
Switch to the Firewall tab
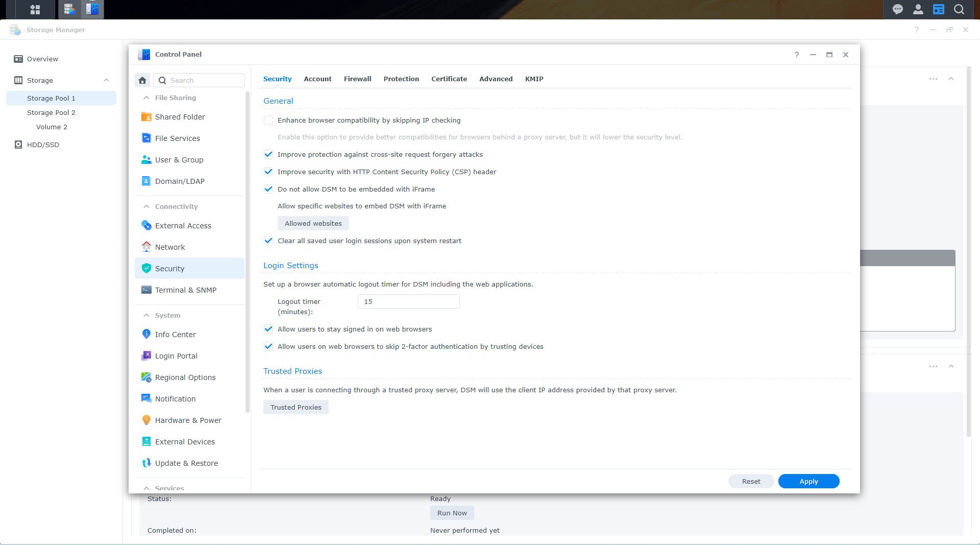pyautogui.click(x=357, y=79)
